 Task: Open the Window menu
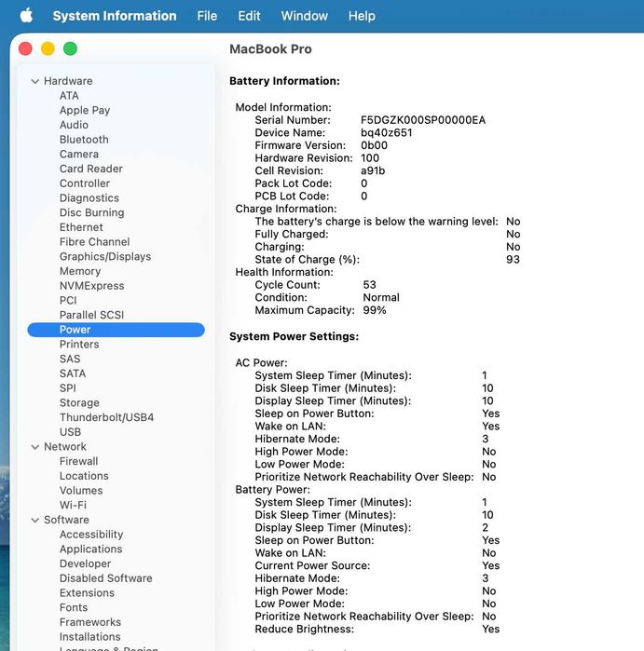(x=304, y=16)
